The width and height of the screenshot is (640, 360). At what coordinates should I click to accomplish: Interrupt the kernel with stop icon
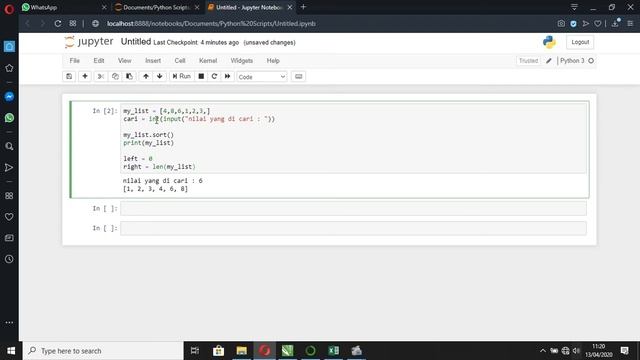point(201,76)
